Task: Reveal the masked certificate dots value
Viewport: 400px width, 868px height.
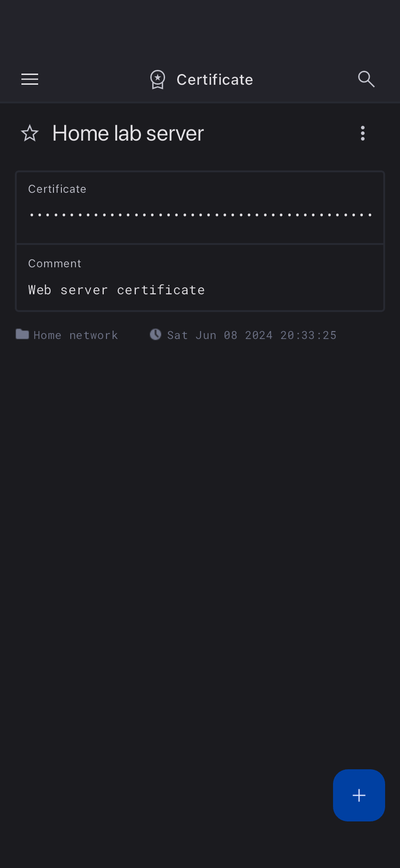Action: pos(200,215)
